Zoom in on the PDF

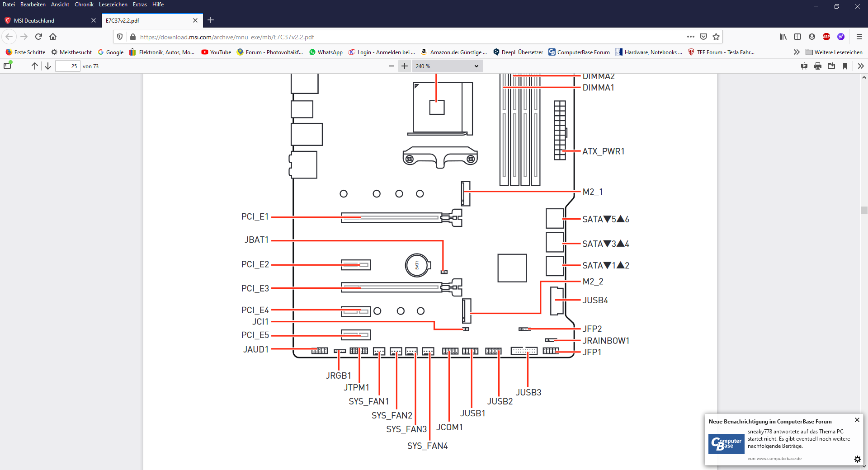tap(405, 66)
